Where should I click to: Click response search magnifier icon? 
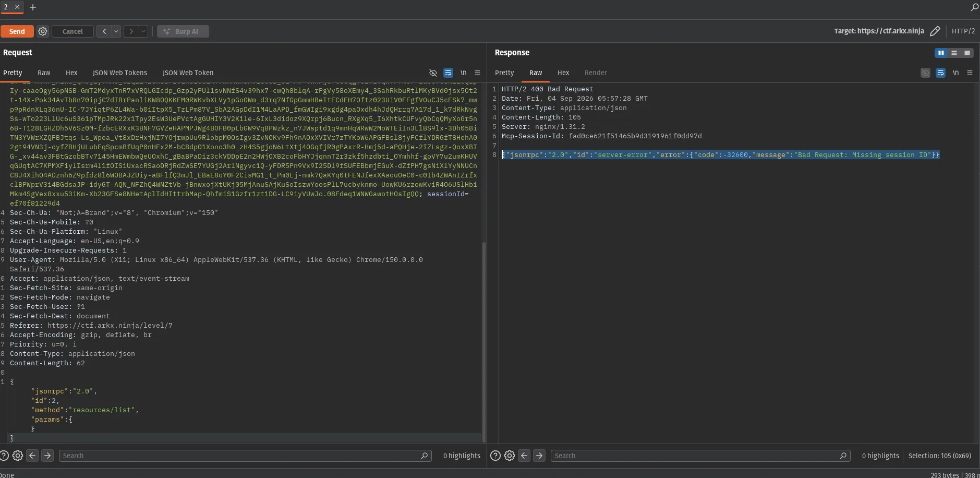click(x=843, y=456)
